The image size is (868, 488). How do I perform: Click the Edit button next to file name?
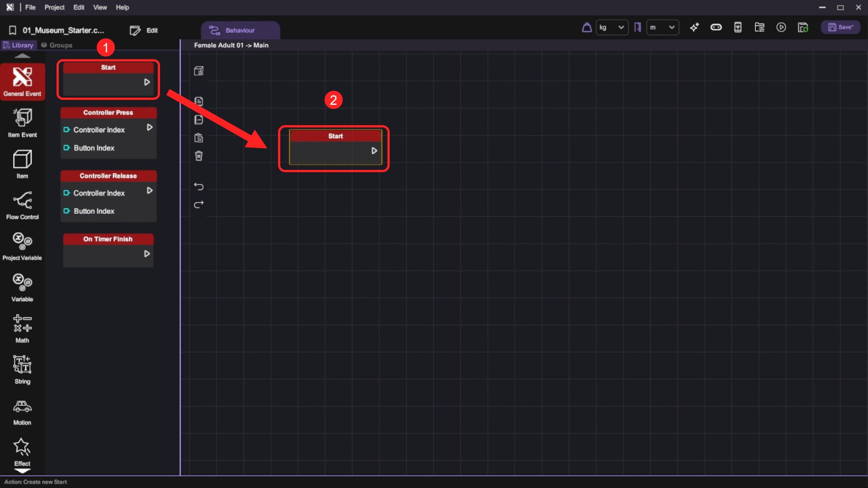tap(144, 30)
